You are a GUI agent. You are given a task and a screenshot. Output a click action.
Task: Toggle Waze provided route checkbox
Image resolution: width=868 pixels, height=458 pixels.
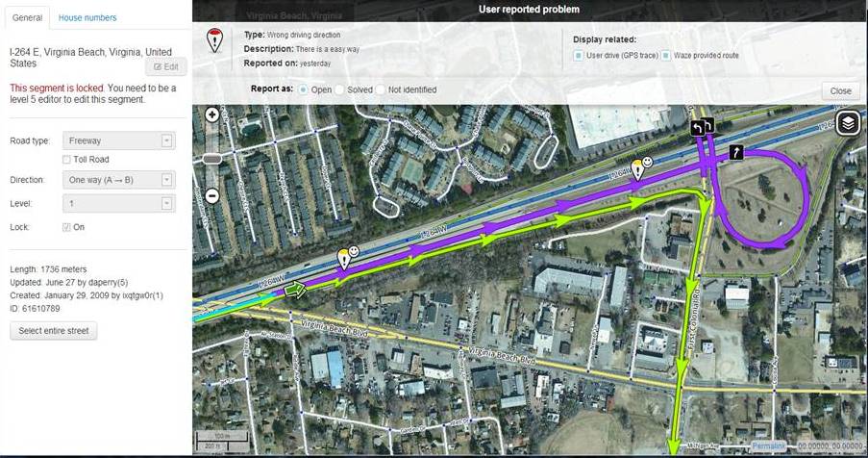tap(666, 56)
